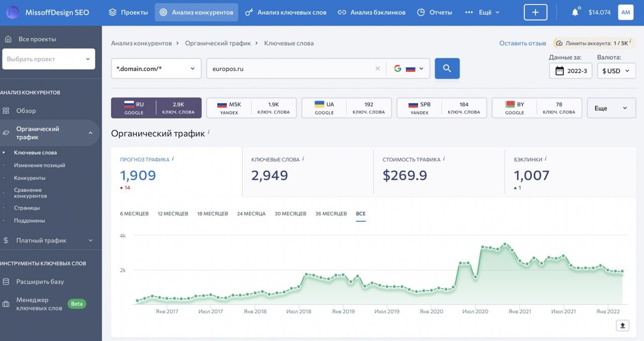Select the 24 месяца chart range
This screenshot has height=341, width=644.
click(x=251, y=214)
